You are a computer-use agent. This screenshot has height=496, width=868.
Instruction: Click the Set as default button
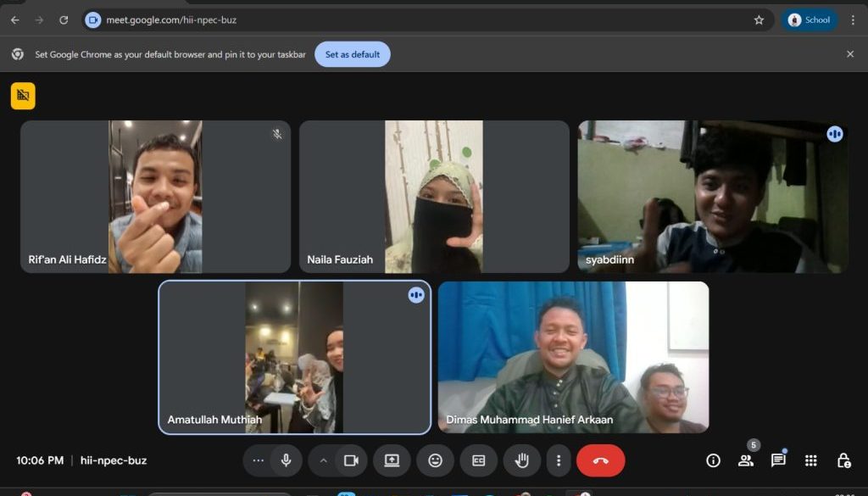352,54
